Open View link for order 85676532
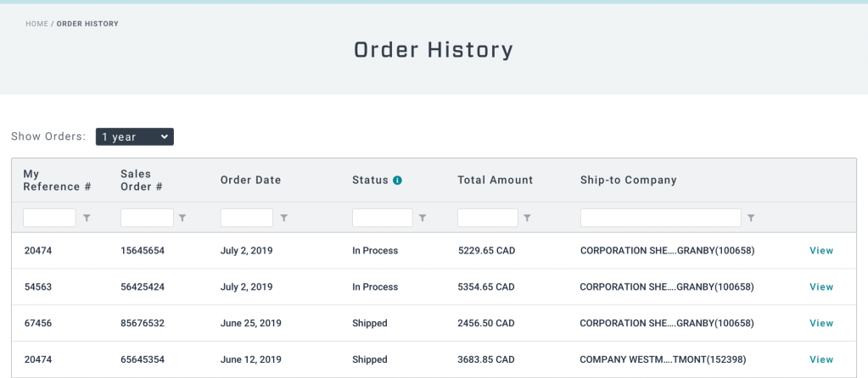The image size is (868, 378). click(x=821, y=324)
